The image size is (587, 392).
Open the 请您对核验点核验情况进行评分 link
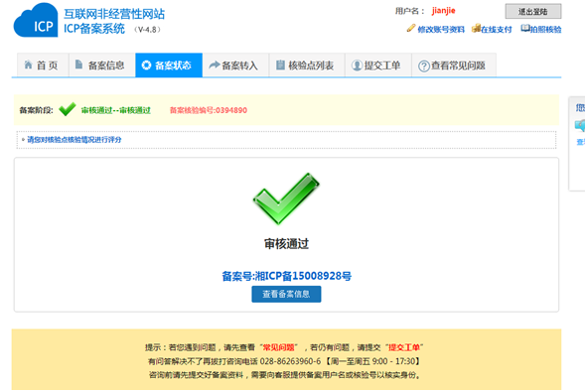[x=74, y=140]
